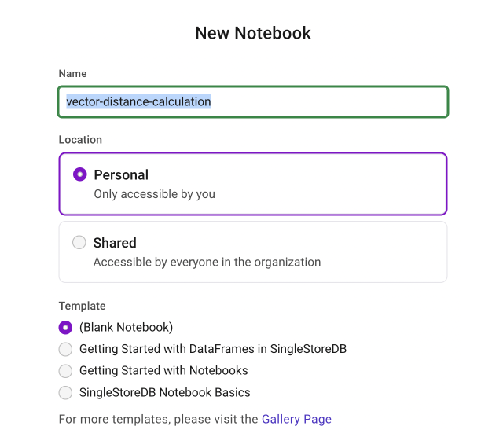Click the "Shared" option title text

tap(115, 243)
